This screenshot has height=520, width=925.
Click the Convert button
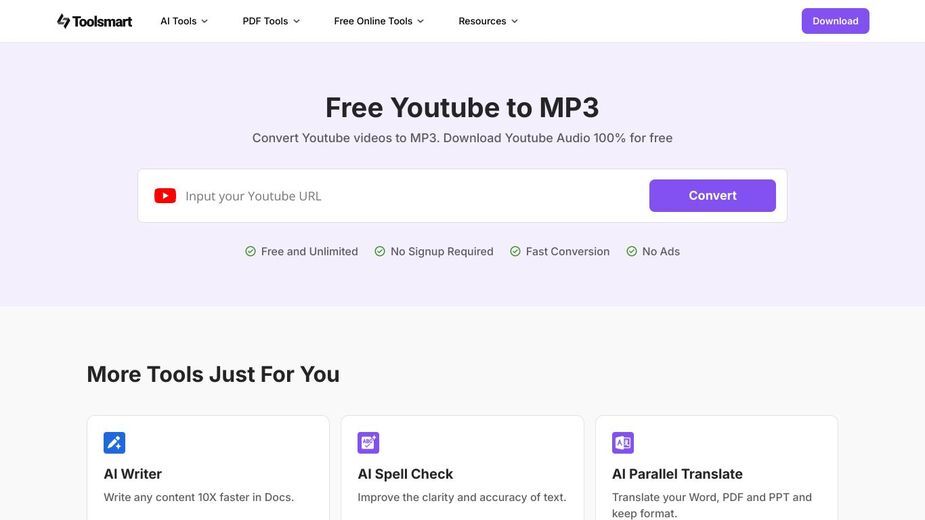point(712,196)
